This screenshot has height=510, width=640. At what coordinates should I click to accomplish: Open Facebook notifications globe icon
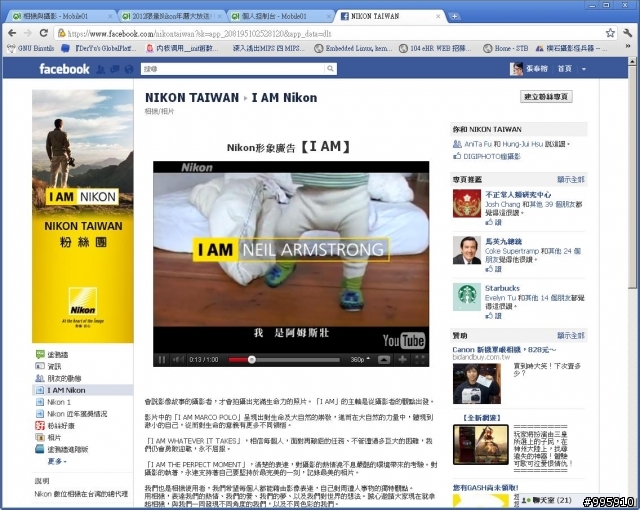click(x=129, y=69)
